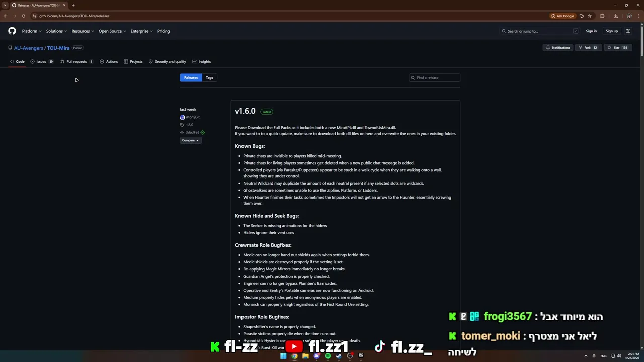Open the Insights tab
This screenshot has height=362, width=644.
pyautogui.click(x=202, y=62)
